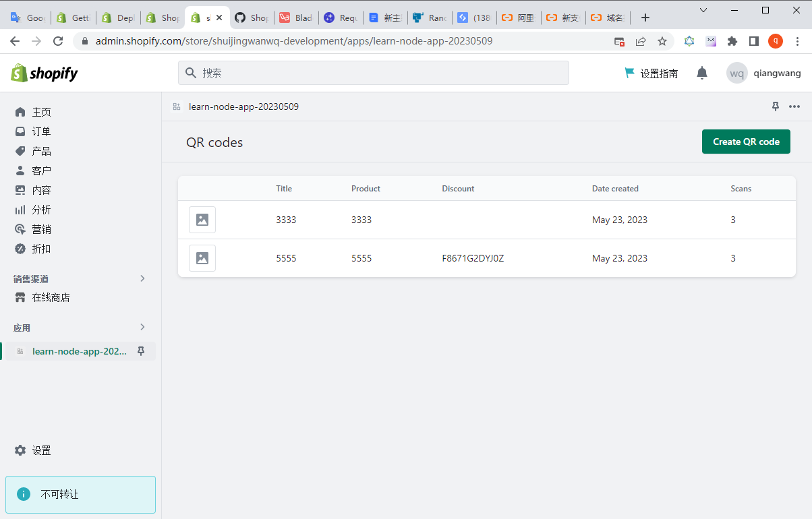This screenshot has width=812, height=519.
Task: Open the three-dot more actions menu
Action: click(794, 106)
